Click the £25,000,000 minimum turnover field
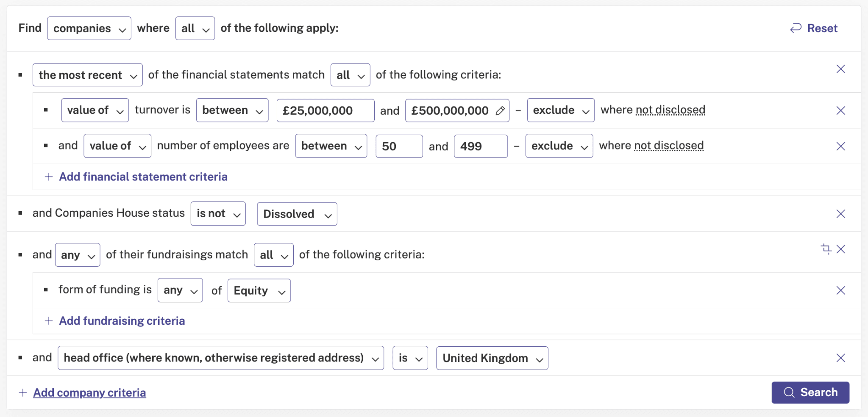Viewport: 868px width, 417px height. [x=325, y=110]
